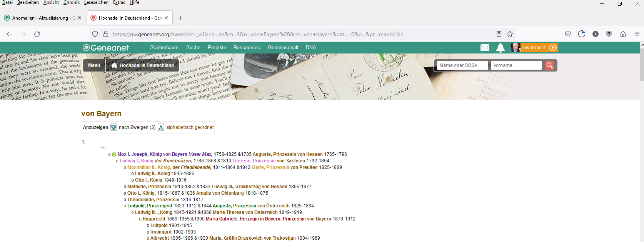Open the Firefox hamburger application menu

point(637,34)
